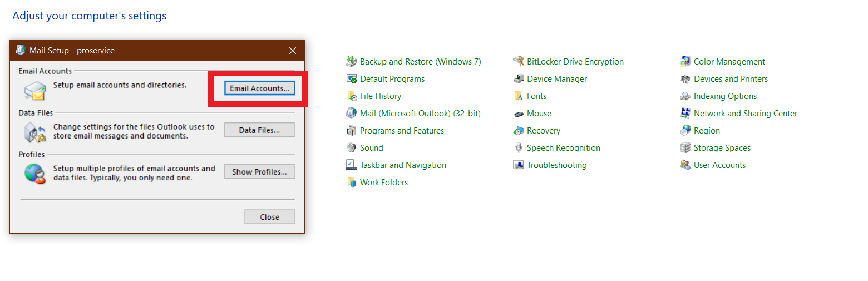868x281 pixels.
Task: Click the Recovery icon
Action: [x=518, y=130]
